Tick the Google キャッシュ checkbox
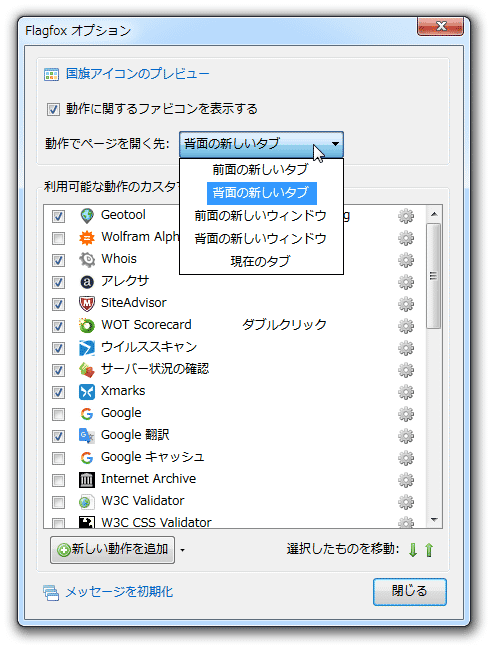 [58, 458]
